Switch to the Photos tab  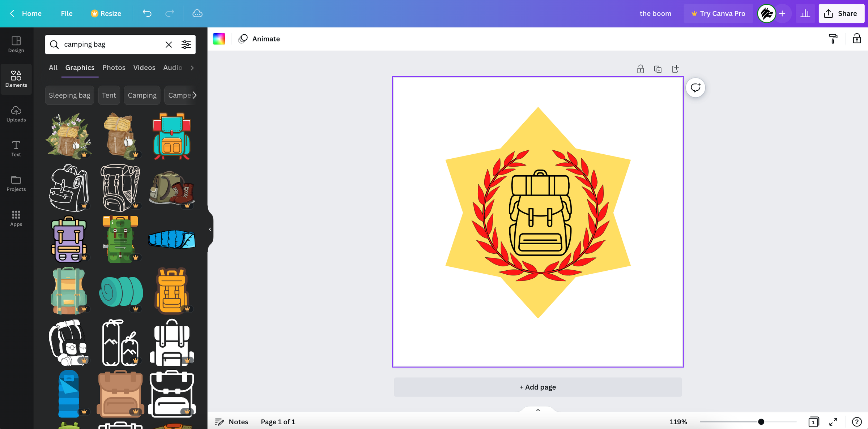click(114, 68)
